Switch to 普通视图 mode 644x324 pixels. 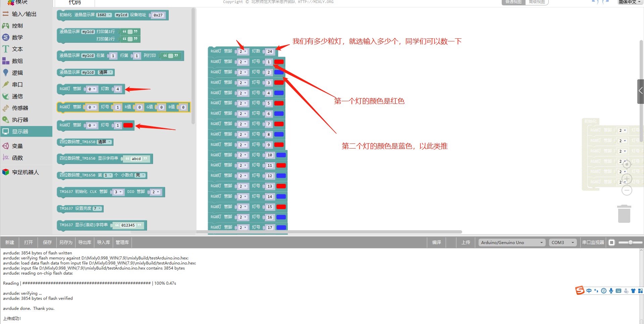click(x=513, y=2)
